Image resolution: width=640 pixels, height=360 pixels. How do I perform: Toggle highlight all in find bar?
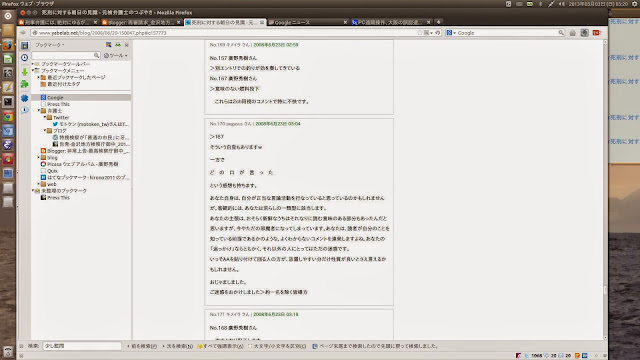tap(220, 346)
